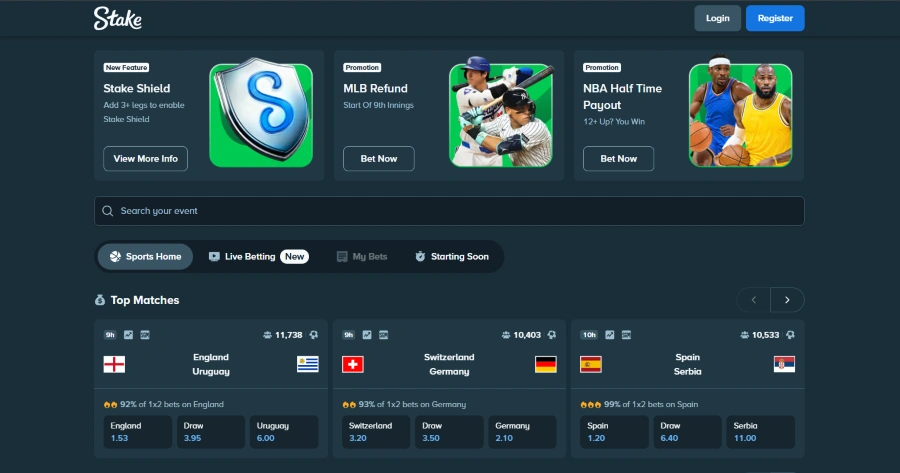Click the 99% of 1x2 bets on Spain text
Viewport: 900px width, 473px height.
tap(651, 404)
